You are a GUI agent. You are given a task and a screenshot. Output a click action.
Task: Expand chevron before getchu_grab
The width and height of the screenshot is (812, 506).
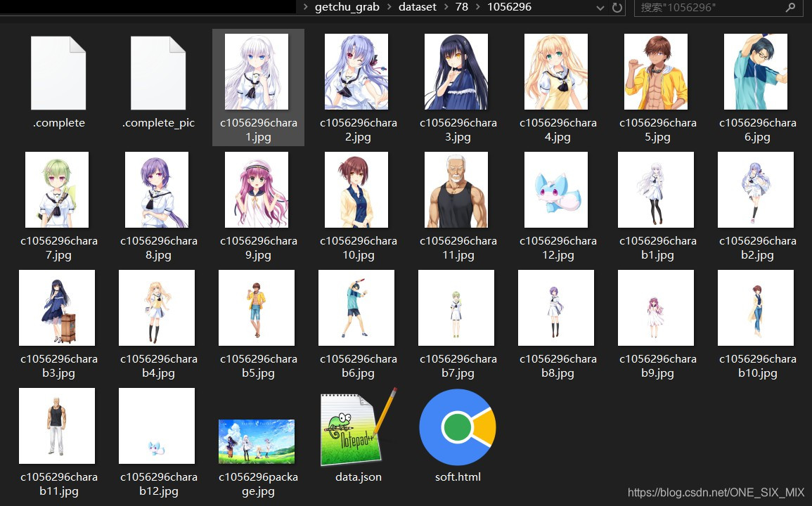click(x=305, y=7)
